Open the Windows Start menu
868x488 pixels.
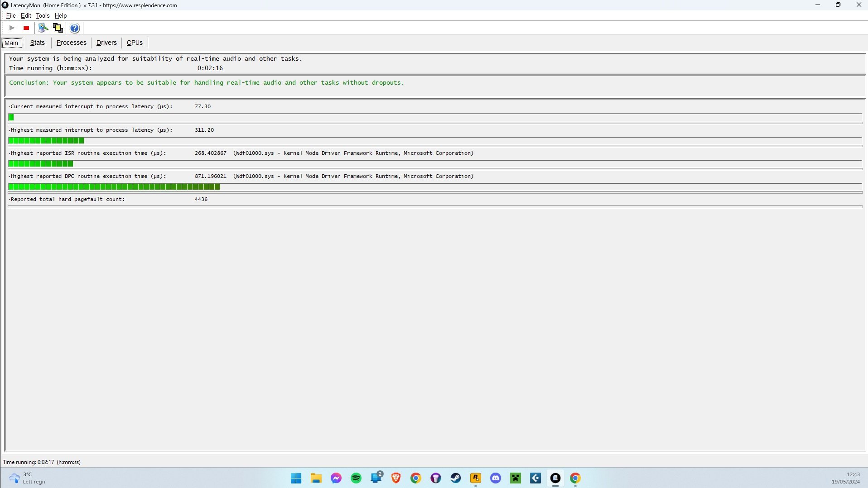[296, 478]
